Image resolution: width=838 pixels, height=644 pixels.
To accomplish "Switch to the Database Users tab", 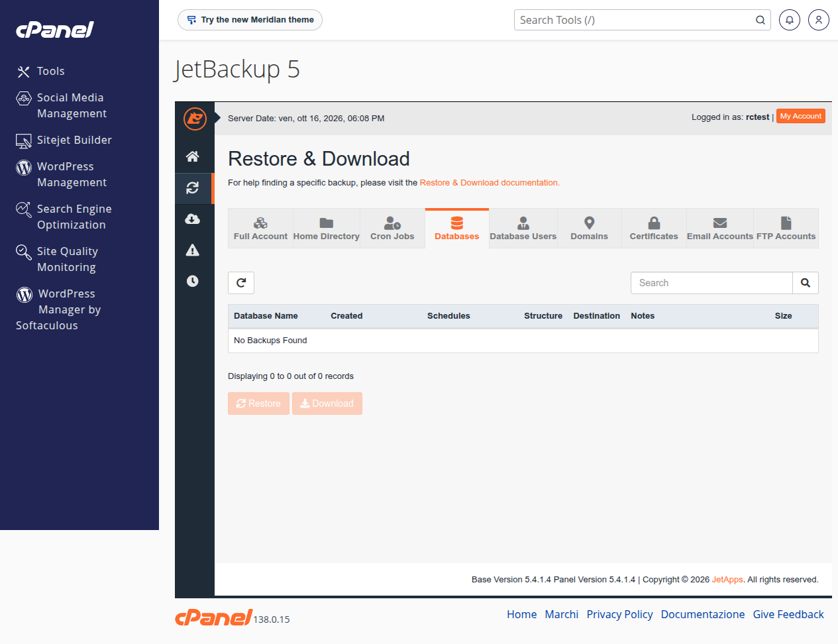I will point(523,229).
